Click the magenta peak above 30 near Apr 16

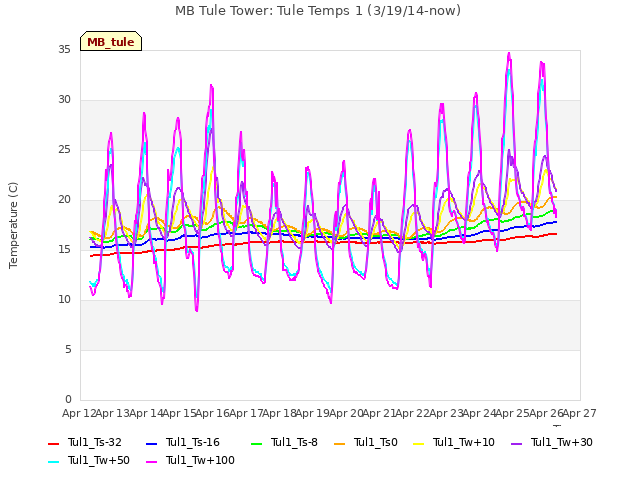[x=211, y=85]
